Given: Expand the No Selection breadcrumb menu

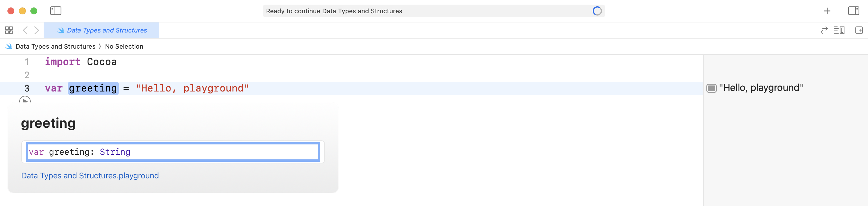Looking at the screenshot, I should 124,46.
